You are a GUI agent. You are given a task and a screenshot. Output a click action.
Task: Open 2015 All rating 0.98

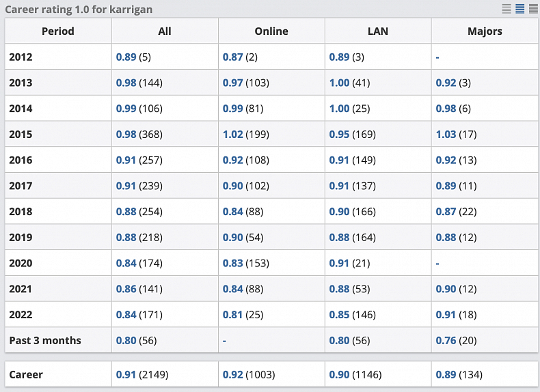126,135
